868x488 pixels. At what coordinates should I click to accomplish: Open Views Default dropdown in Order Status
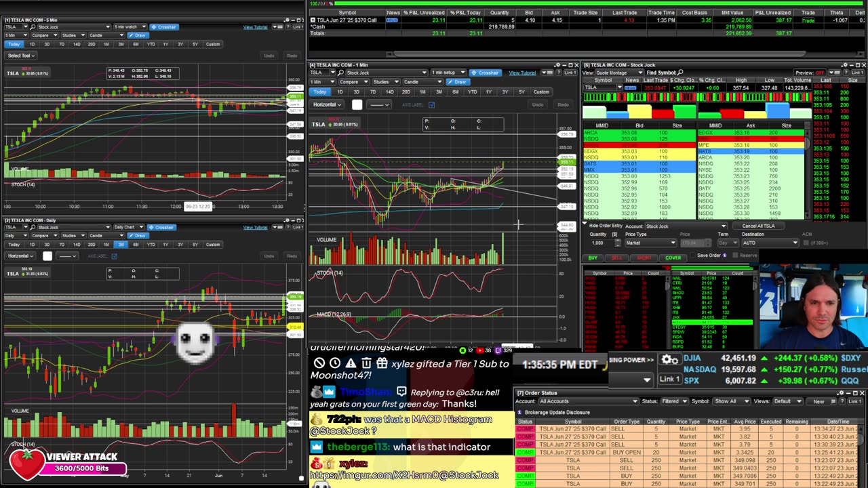[787, 401]
